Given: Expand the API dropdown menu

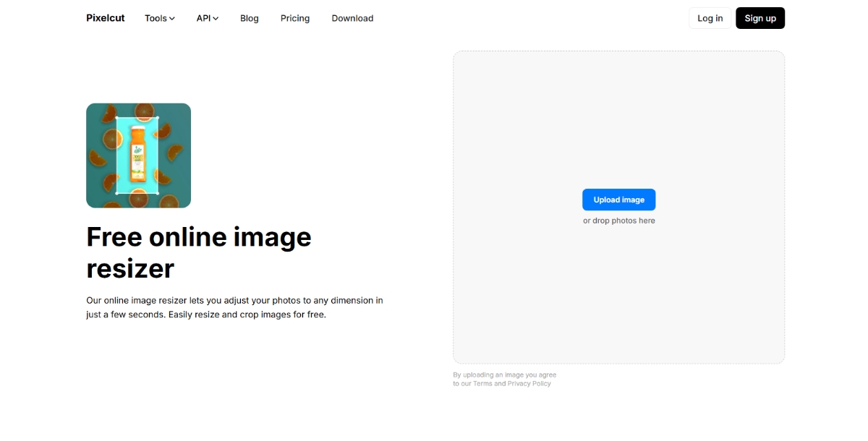Looking at the screenshot, I should click(x=208, y=18).
